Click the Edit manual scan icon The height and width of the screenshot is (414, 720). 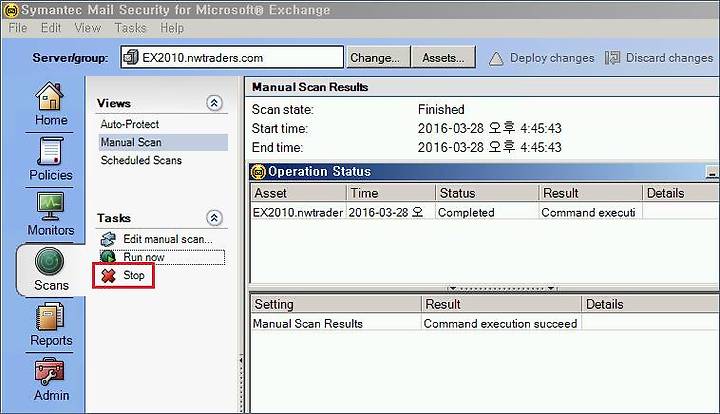108,239
